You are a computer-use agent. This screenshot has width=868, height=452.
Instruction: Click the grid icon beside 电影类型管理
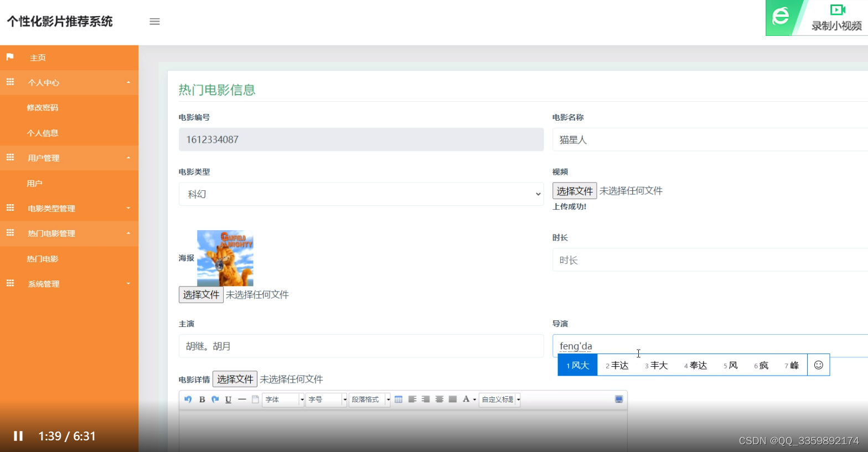click(x=10, y=208)
